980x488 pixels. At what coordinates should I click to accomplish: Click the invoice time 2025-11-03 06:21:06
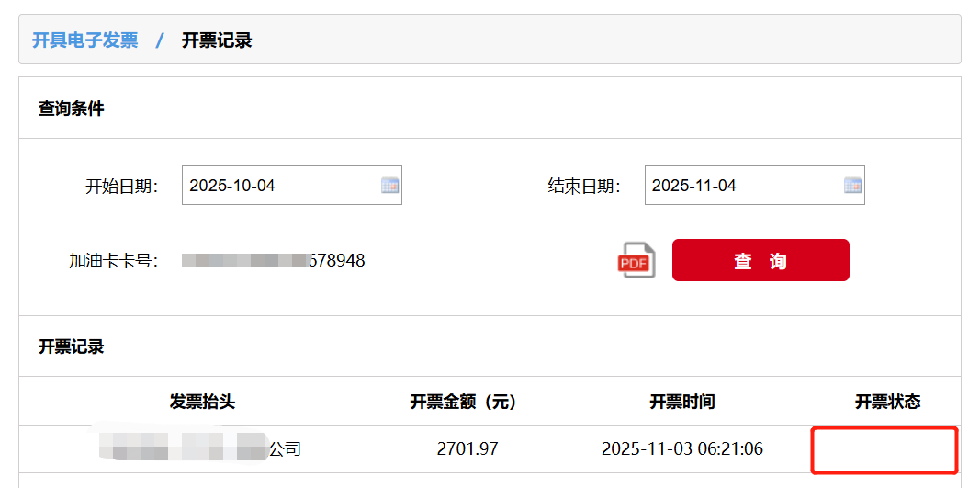pos(681,449)
